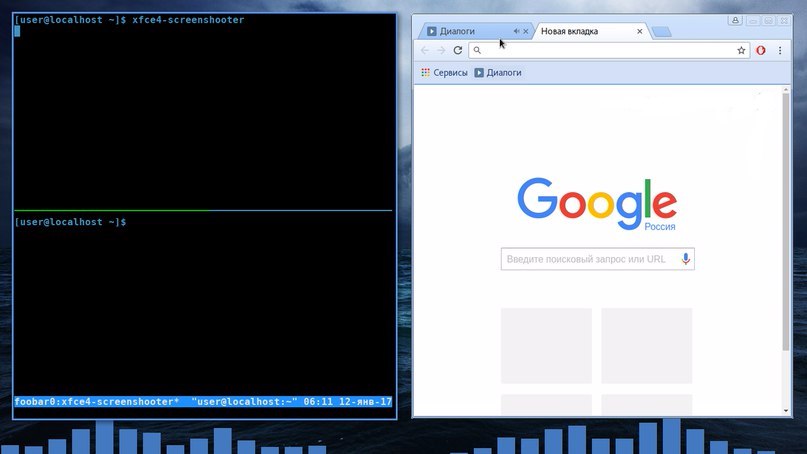Open the first most-visited thumbnail tile

(546, 346)
